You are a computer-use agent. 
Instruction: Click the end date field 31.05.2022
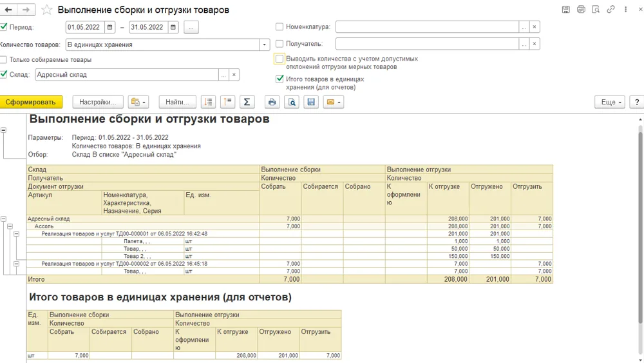click(x=148, y=27)
